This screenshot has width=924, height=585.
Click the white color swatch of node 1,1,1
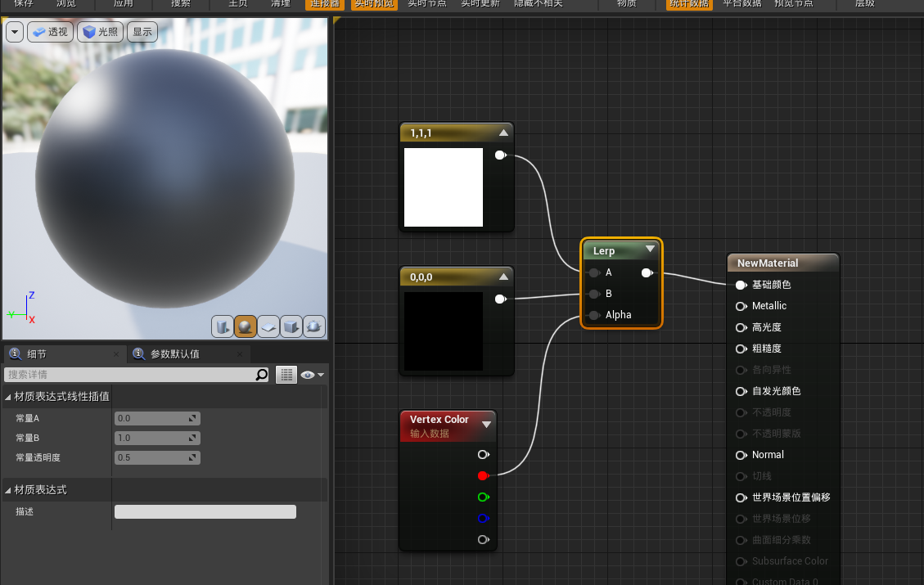(x=443, y=187)
